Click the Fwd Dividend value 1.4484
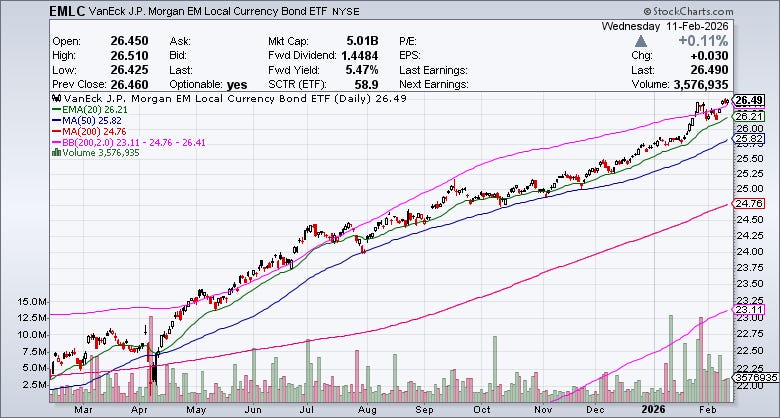This screenshot has width=780, height=418. pyautogui.click(x=360, y=55)
